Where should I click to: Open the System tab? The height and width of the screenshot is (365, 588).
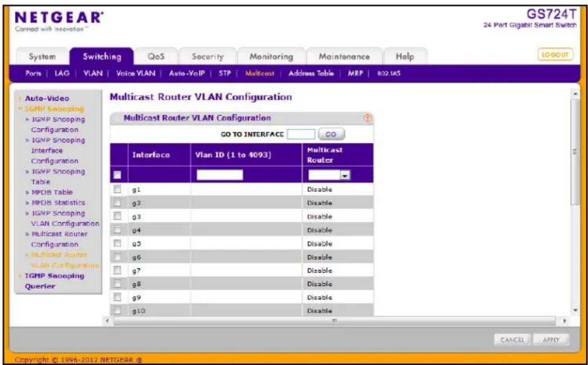42,57
